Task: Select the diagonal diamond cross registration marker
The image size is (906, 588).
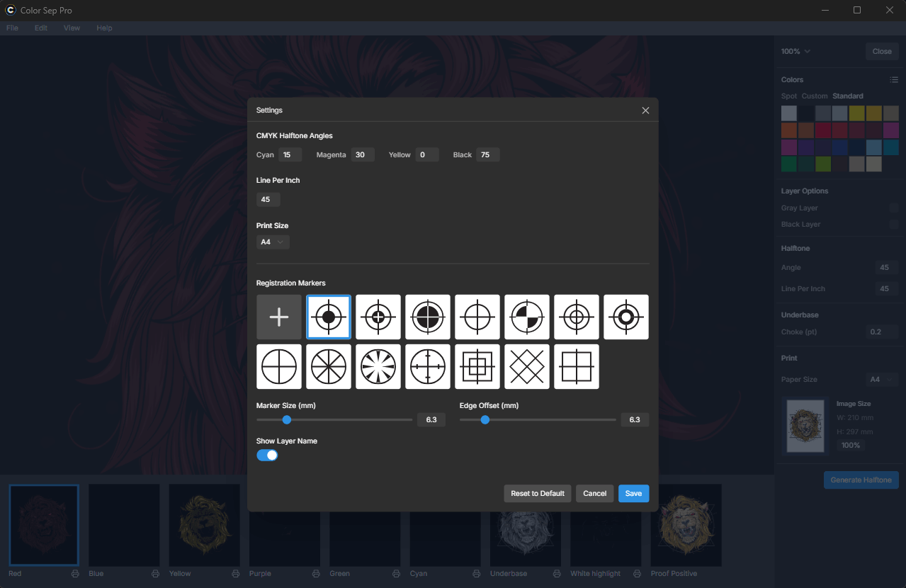Action: click(x=527, y=367)
